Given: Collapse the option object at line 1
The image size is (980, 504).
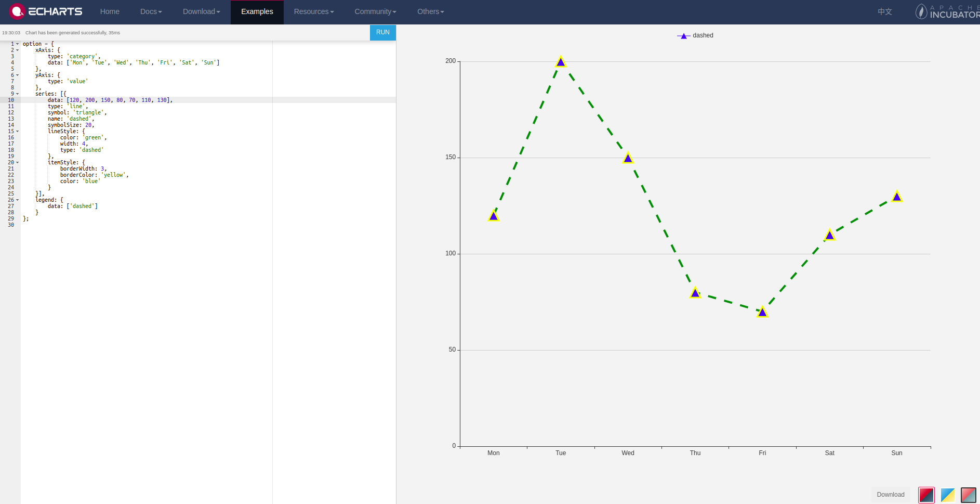Looking at the screenshot, I should point(16,44).
